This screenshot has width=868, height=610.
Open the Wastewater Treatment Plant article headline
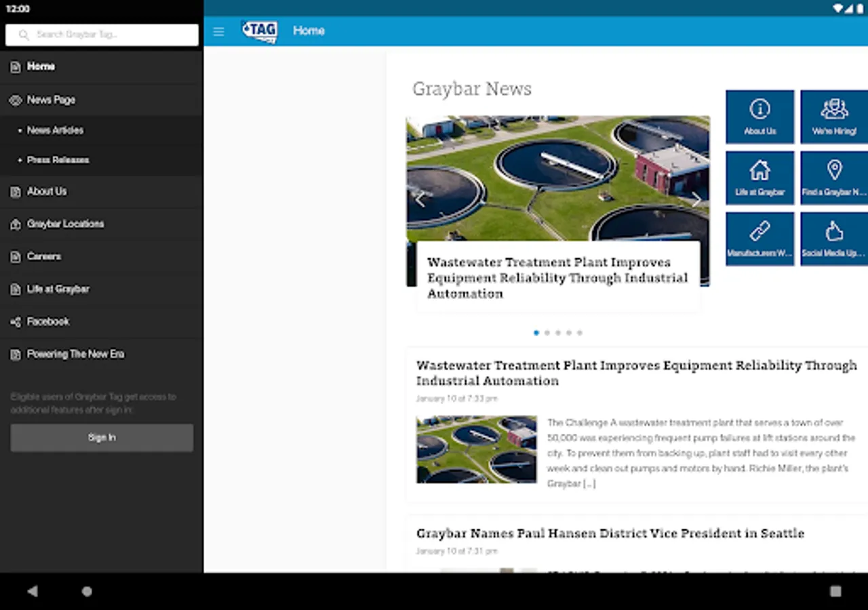(x=637, y=373)
